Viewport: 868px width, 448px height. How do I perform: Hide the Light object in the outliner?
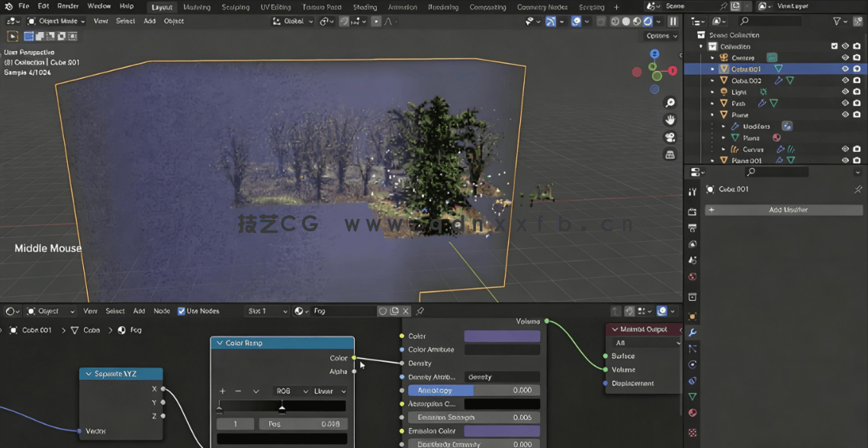(844, 92)
